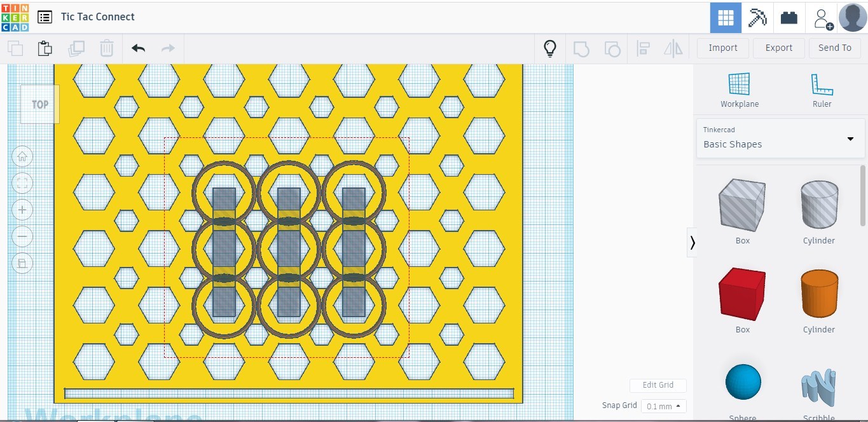Collapse the shapes panel with the arrow
Viewport: 868px width, 422px height.
(692, 242)
